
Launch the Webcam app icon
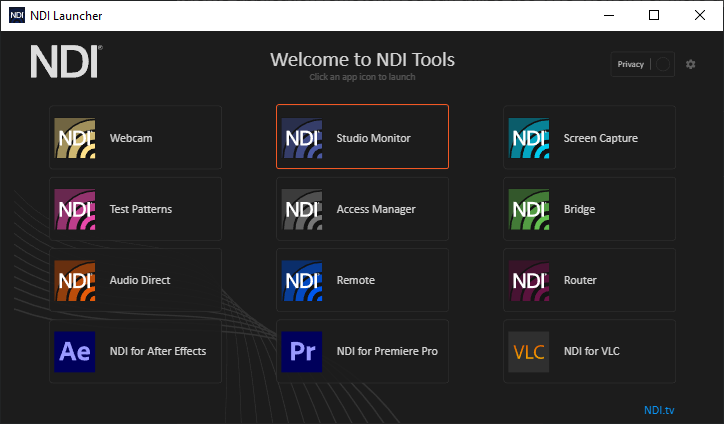pos(76,138)
